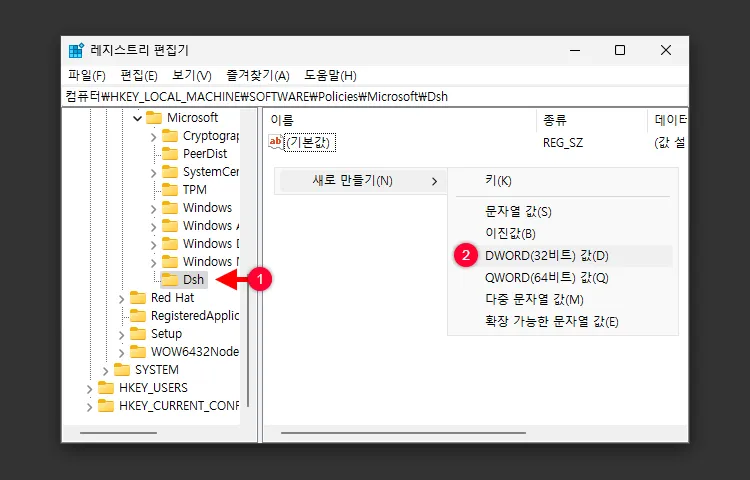Image resolution: width=750 pixels, height=480 pixels.
Task: Click the REG_SZ type cell
Action: click(x=563, y=143)
